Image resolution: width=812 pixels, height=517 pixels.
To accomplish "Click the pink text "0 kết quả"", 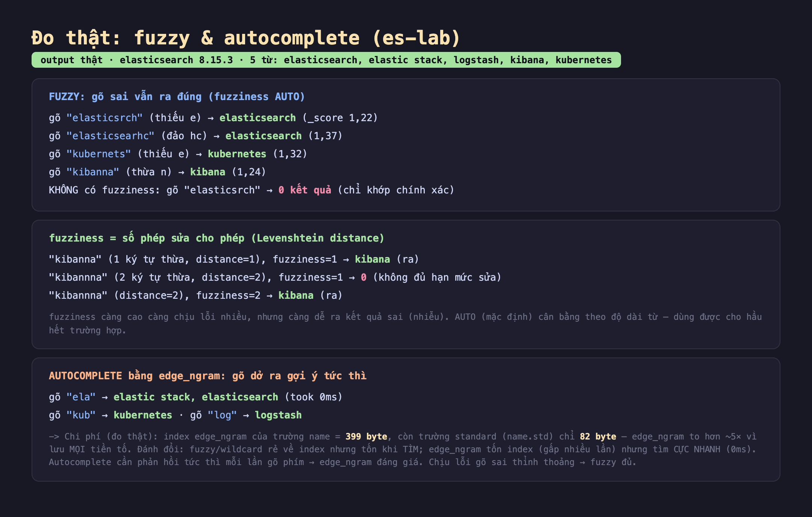I will 305,190.
